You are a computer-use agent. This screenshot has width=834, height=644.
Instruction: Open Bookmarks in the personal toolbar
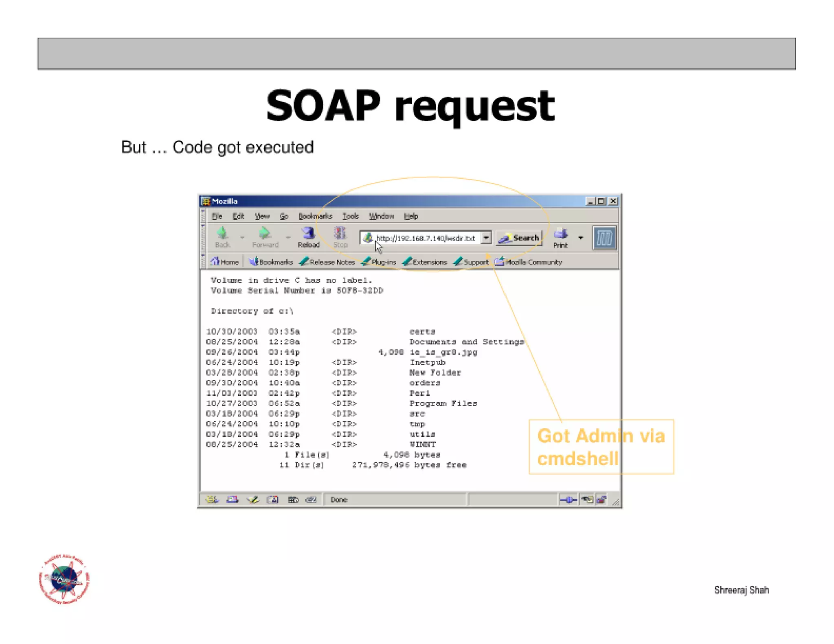click(271, 262)
